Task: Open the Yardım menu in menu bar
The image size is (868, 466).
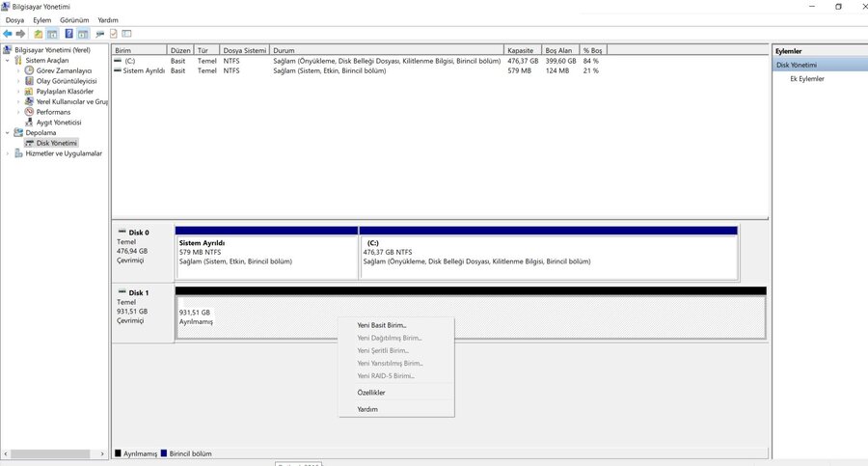Action: [x=108, y=20]
